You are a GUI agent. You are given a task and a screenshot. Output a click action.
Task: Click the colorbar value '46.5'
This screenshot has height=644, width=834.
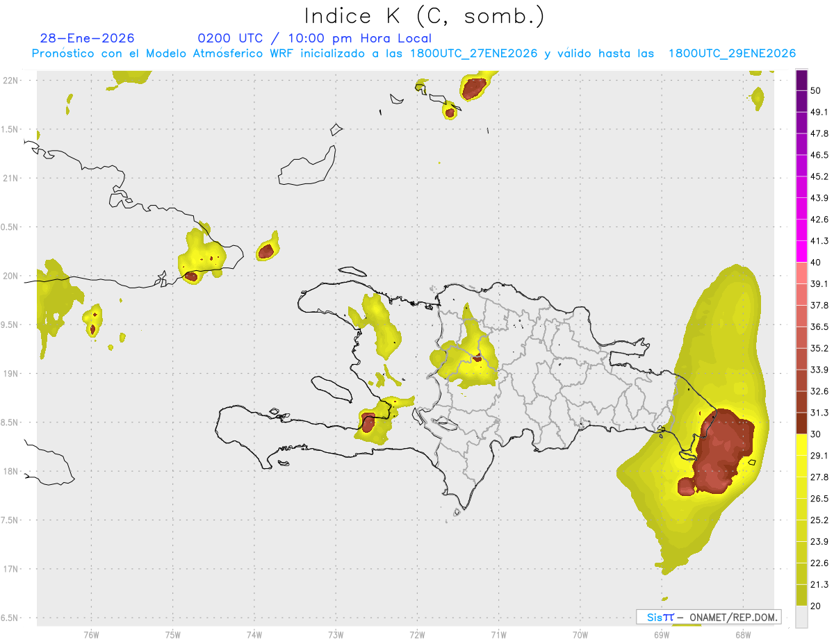pyautogui.click(x=819, y=155)
